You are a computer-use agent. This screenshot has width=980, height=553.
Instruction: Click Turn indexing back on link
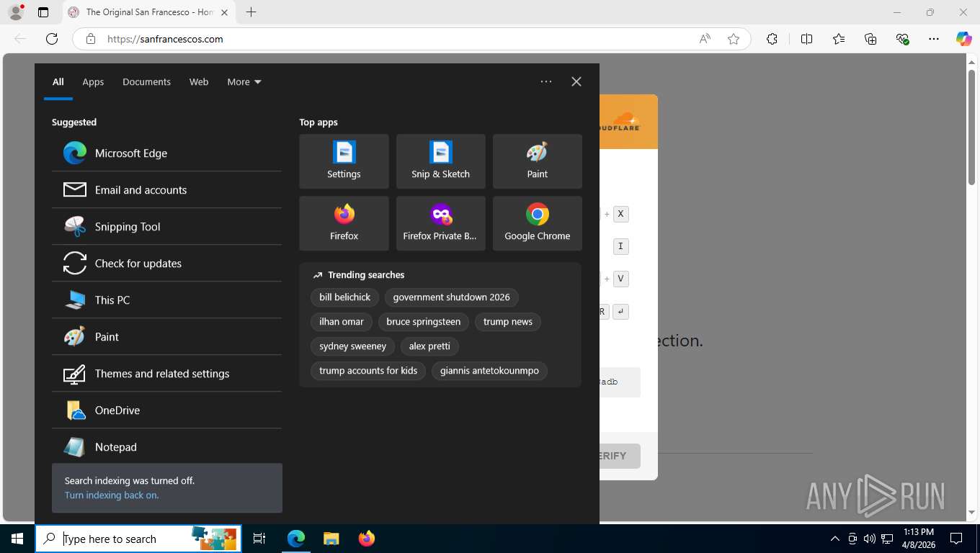[112, 495]
